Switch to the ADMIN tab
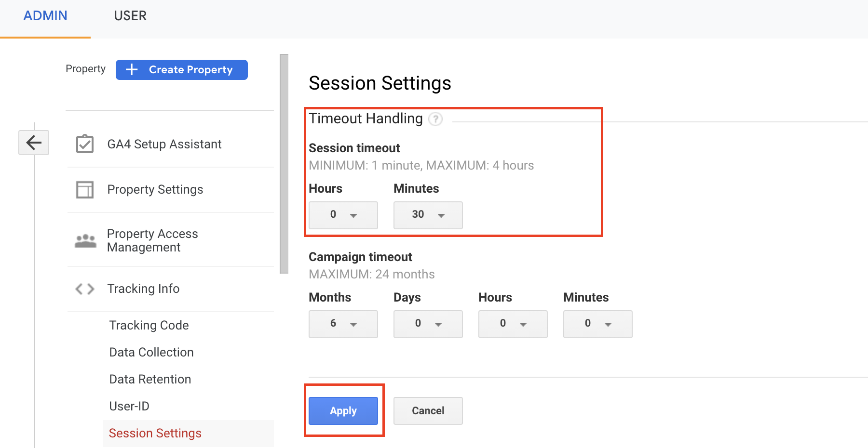This screenshot has width=868, height=448. [x=45, y=15]
